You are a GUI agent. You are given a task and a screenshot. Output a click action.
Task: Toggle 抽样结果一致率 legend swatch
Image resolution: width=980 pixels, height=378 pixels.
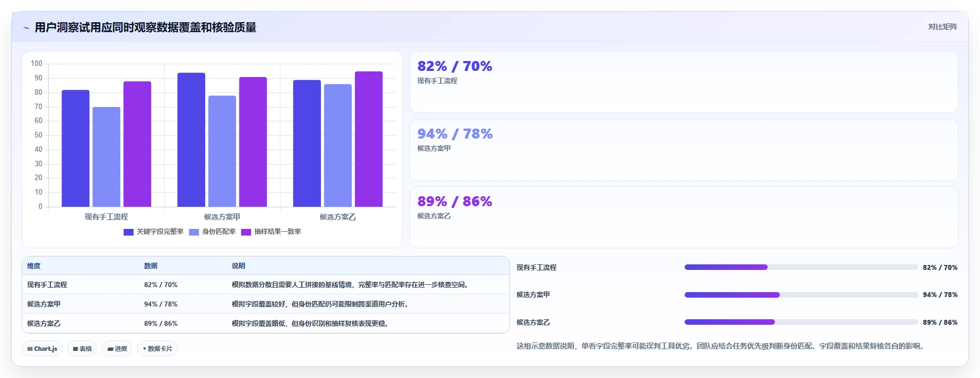(246, 232)
